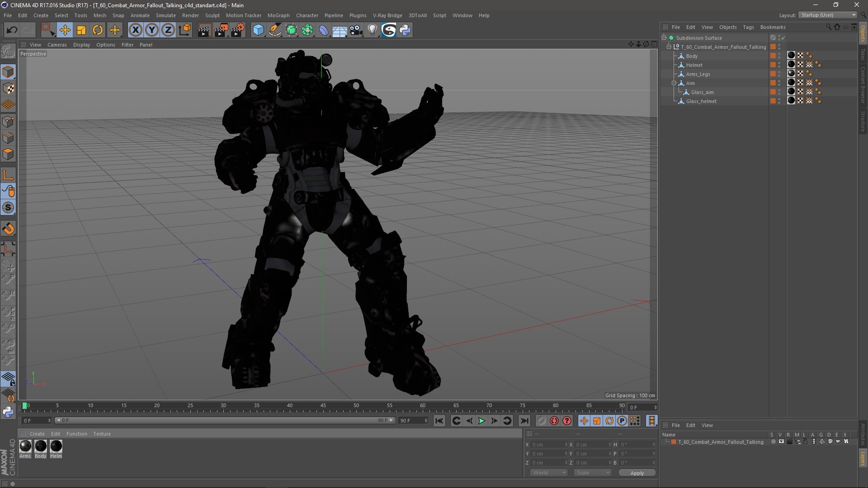Collapse the Aim object node

[674, 83]
